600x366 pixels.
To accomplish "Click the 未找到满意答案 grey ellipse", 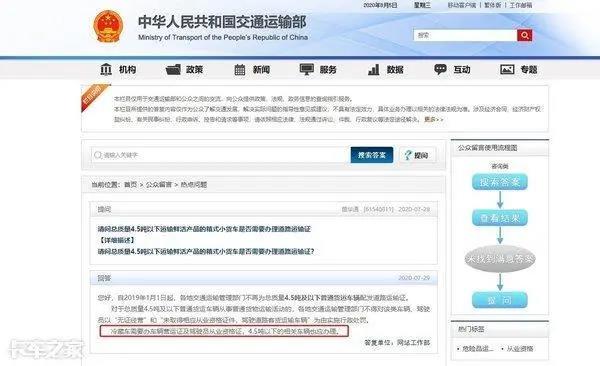I will pos(500,259).
